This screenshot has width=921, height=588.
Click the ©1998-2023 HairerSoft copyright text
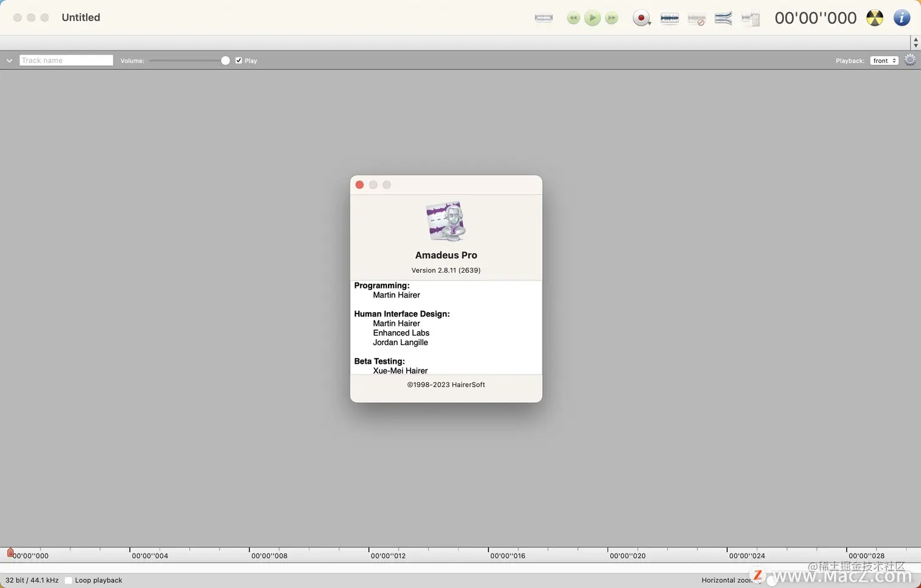click(x=446, y=385)
